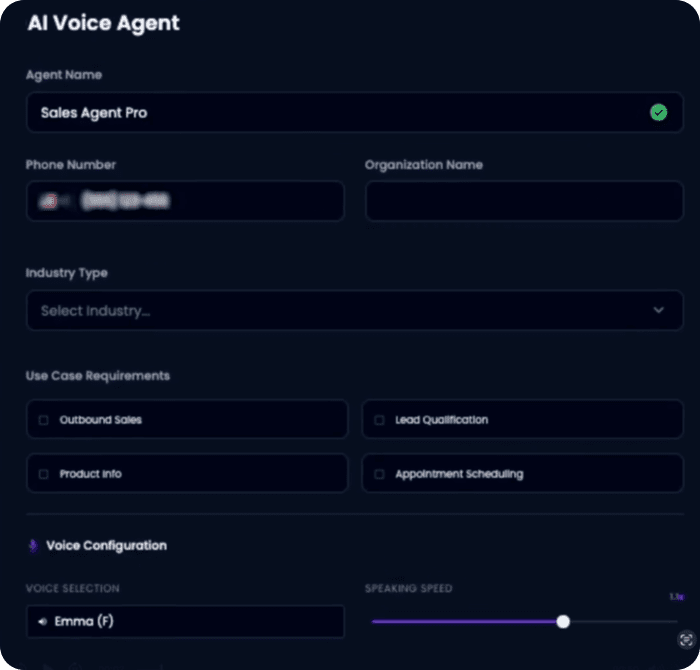Viewport: 700px width, 670px height.
Task: Click the Speaking Speed slider handle
Action: coord(563,622)
